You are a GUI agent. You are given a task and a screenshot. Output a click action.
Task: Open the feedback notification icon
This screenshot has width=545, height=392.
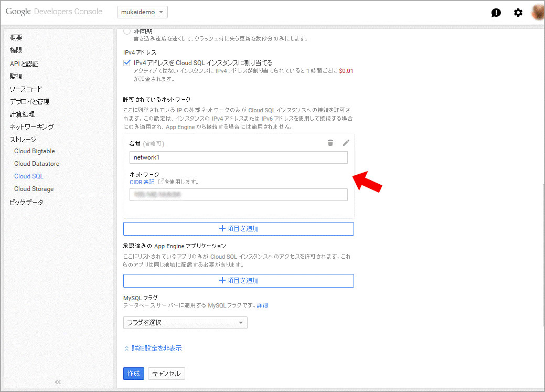496,13
